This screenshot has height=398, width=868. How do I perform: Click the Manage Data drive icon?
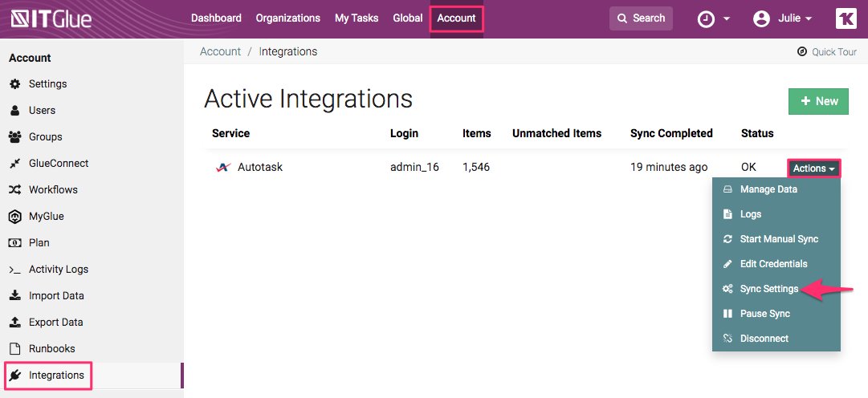pos(728,189)
